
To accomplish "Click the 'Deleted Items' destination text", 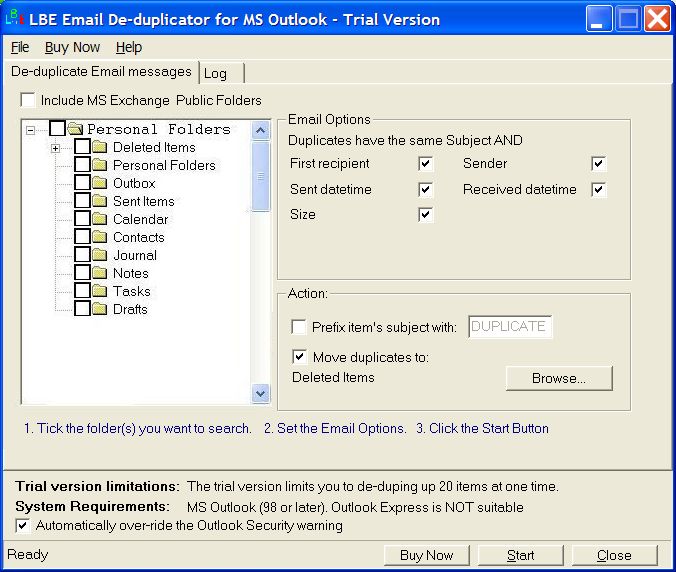I will point(333,378).
